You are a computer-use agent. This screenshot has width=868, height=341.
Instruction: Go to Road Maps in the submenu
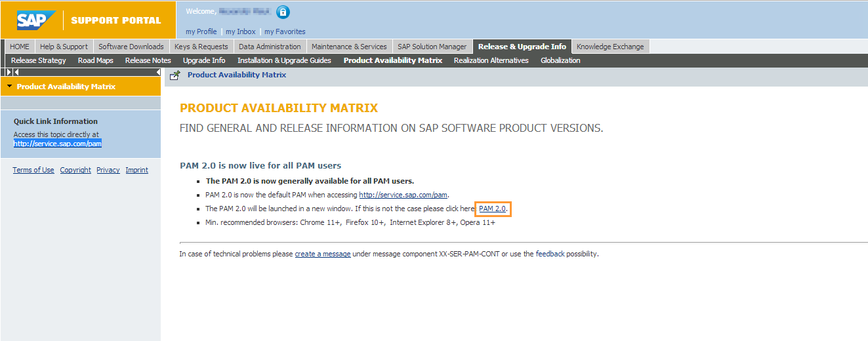coord(96,60)
